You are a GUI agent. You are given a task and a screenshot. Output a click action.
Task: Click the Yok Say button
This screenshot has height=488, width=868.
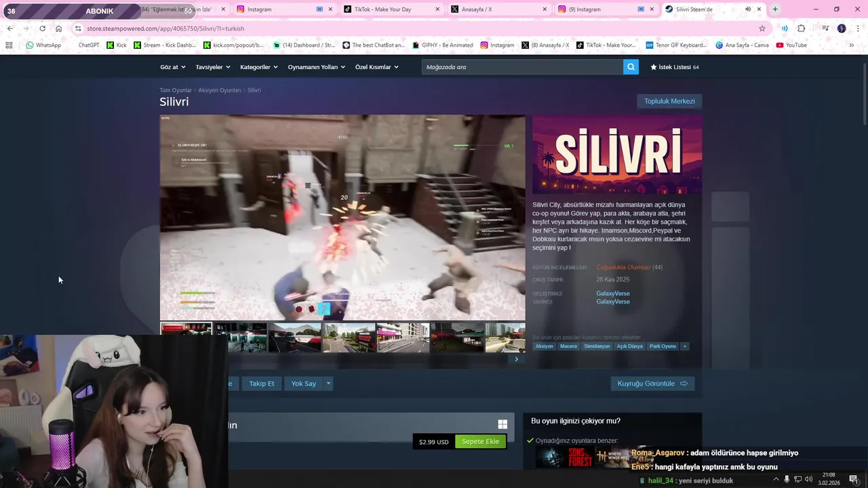(304, 384)
